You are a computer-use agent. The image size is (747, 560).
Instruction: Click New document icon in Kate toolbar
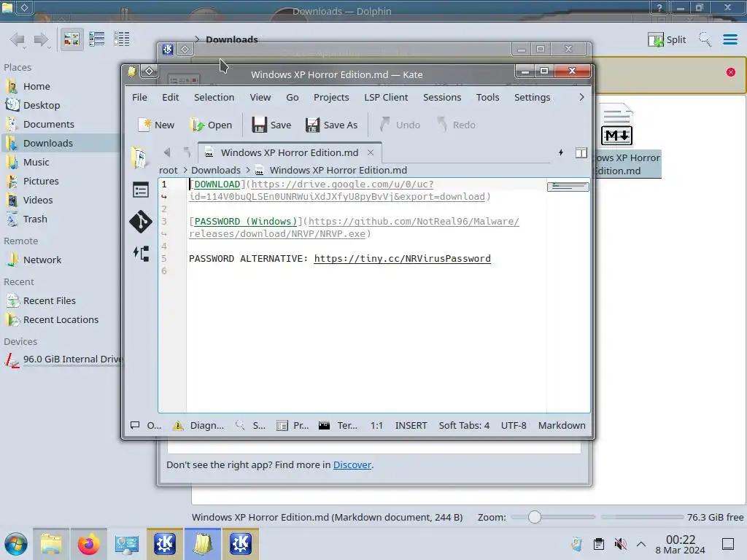pyautogui.click(x=156, y=125)
